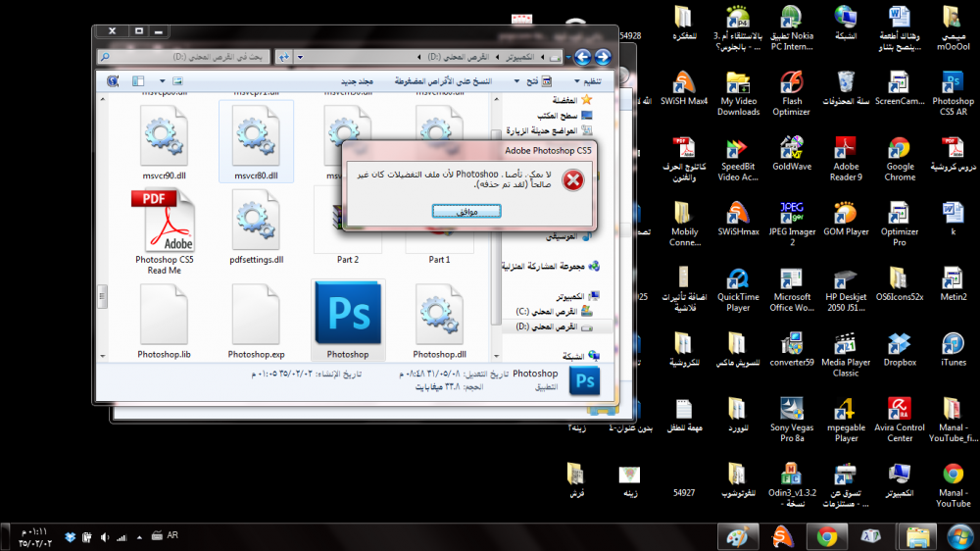This screenshot has height=551, width=980.
Task: Click the Windows Start orb in taskbar
Action: click(x=958, y=536)
